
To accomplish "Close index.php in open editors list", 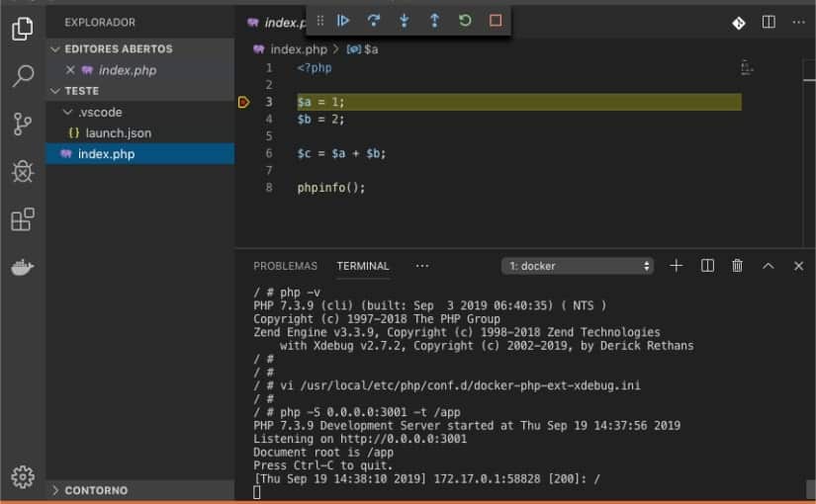I will 70,70.
